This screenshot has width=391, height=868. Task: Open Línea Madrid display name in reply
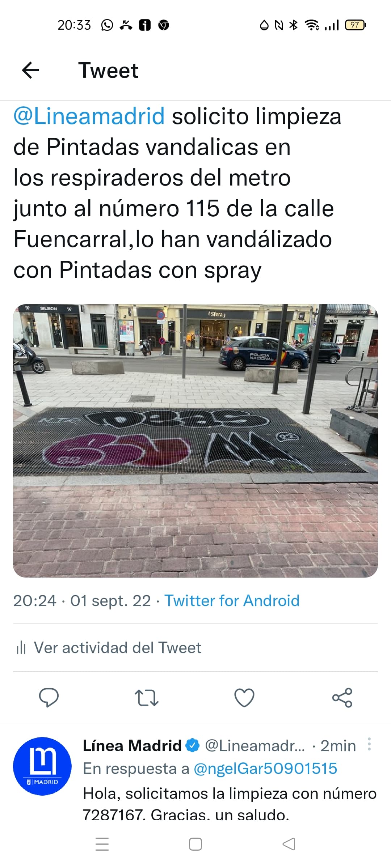[x=132, y=745]
